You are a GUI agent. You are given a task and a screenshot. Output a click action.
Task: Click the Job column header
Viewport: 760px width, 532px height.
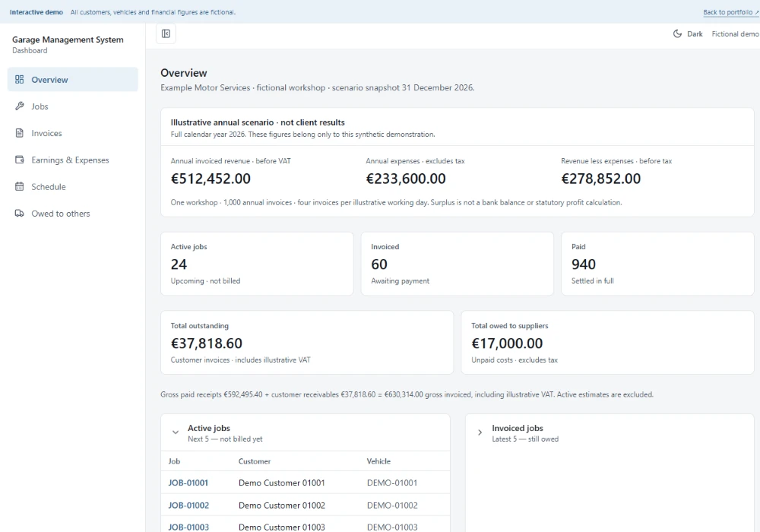click(174, 461)
